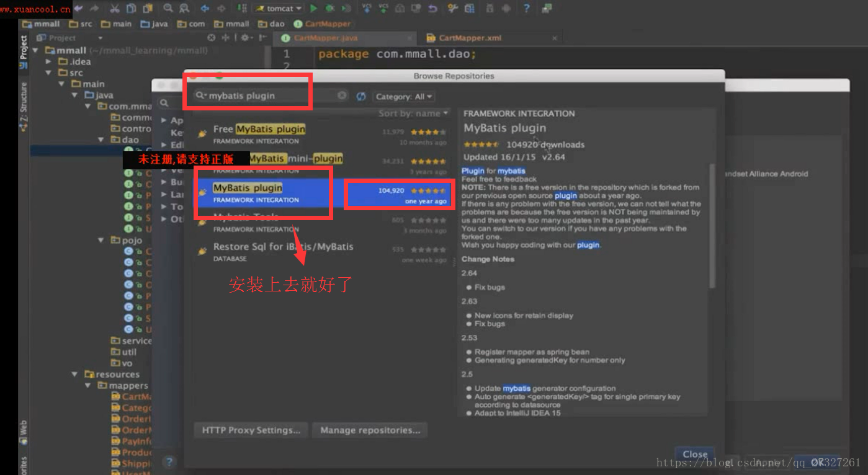868x475 pixels.
Task: Click CartMapper breadcrumb in navigation bar
Action: pos(322,24)
